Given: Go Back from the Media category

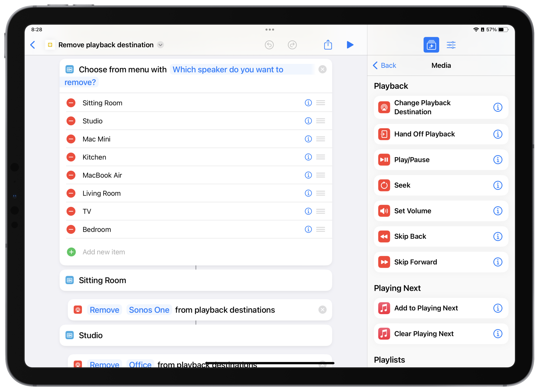Looking at the screenshot, I should pyautogui.click(x=385, y=65).
